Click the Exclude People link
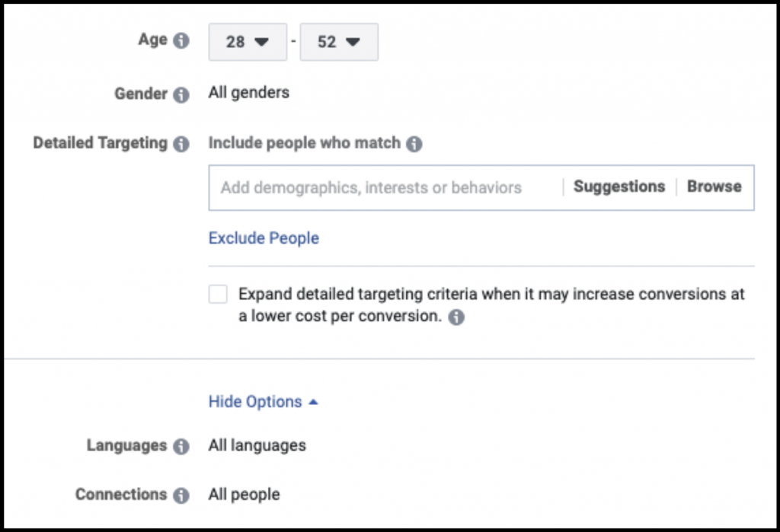This screenshot has width=780, height=532. point(264,238)
